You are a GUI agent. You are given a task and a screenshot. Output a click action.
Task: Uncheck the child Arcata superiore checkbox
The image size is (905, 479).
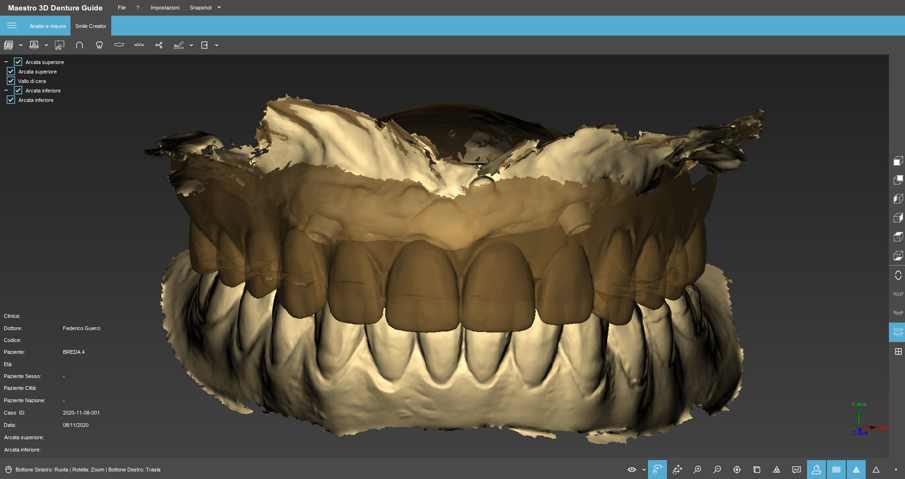click(x=10, y=71)
